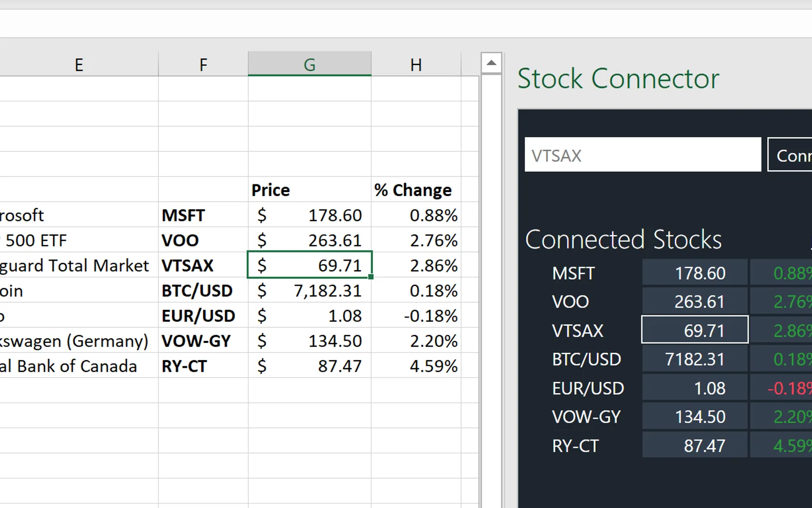This screenshot has height=508, width=812.
Task: Select the $178.60 price cell in the spreadsheet
Action: pos(310,215)
